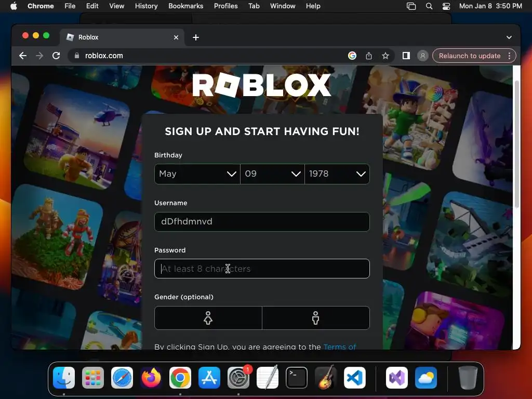The image size is (532, 399).
Task: Toggle the Chrome side panel
Action: (406, 56)
